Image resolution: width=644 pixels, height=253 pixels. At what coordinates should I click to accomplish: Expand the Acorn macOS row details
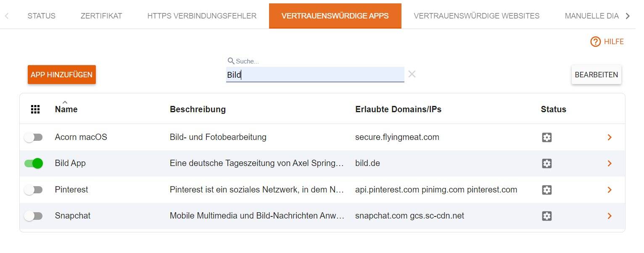tap(610, 137)
